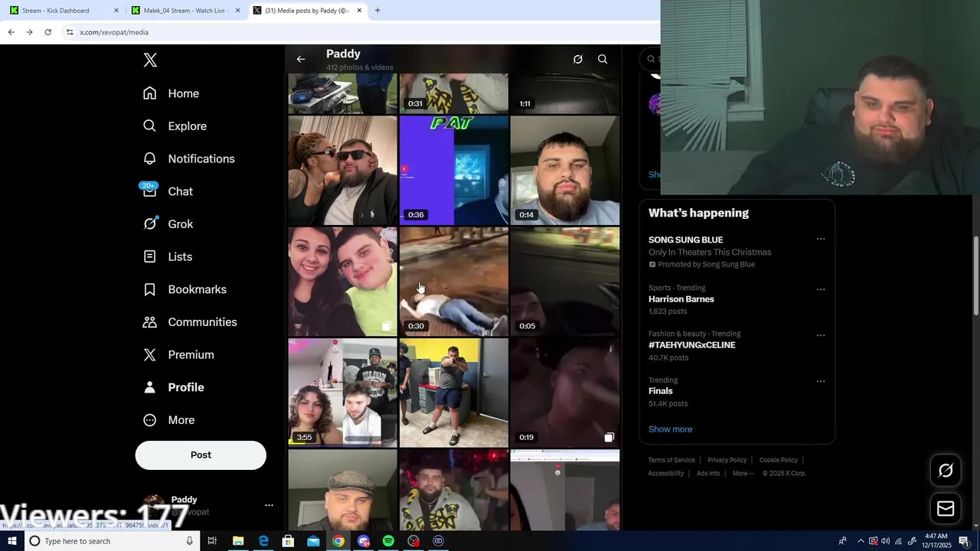
Task: Open more options for #TAEHYUNGxCELINE trend
Action: 821,335
